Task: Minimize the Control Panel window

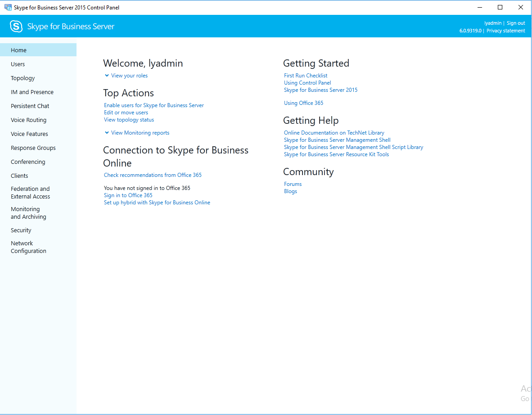Action: pyautogui.click(x=480, y=7)
